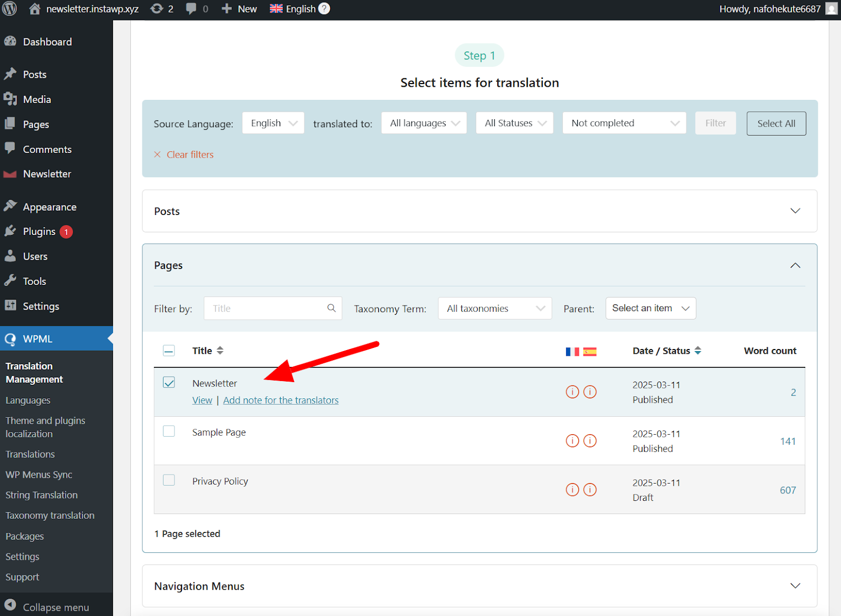Open String Translation submenu item

point(42,495)
